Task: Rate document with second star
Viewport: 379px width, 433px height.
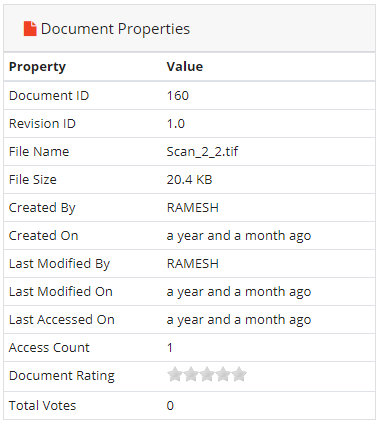Action: [x=191, y=375]
